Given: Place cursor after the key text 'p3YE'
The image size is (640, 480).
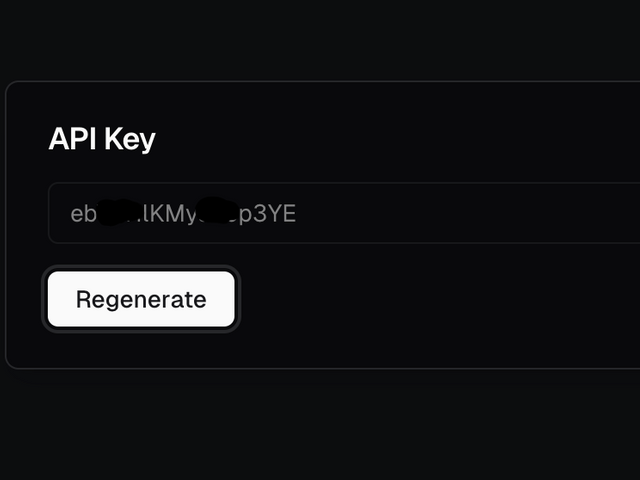Looking at the screenshot, I should click(x=298, y=214).
